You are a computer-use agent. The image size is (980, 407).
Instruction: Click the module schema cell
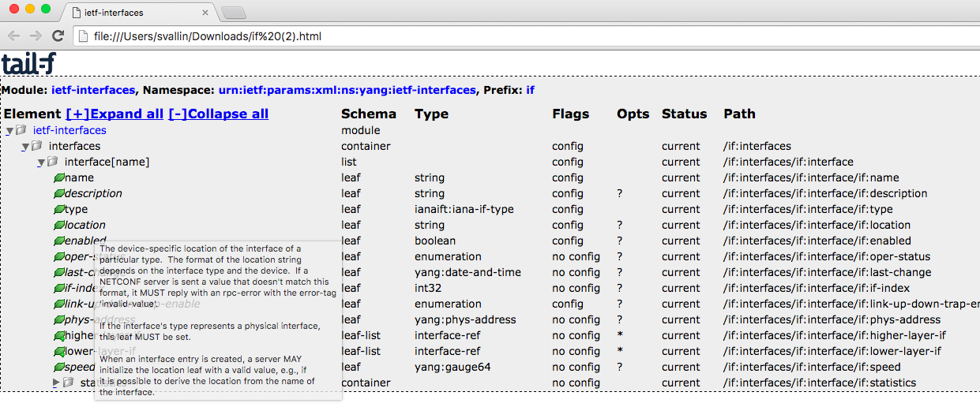click(361, 130)
